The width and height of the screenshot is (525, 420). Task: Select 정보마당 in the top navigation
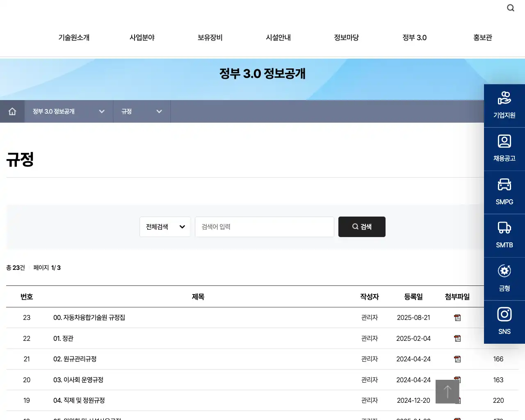346,37
